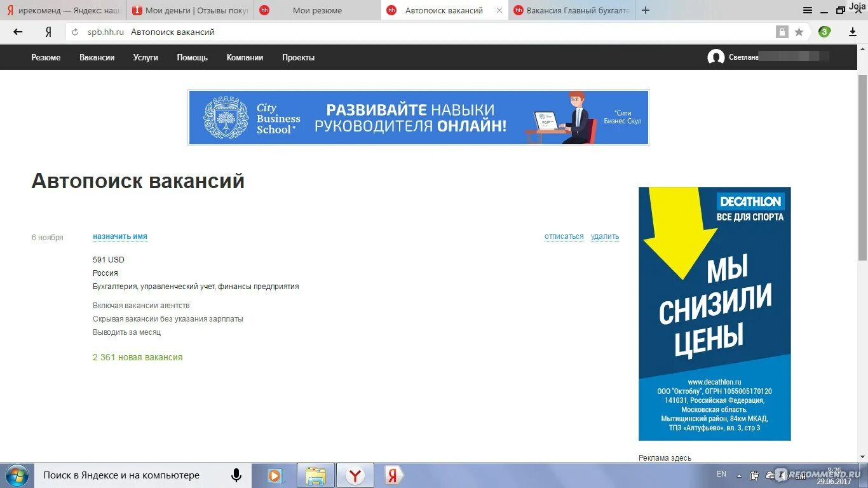Click the Светлана account name
Screen dimensions: 868x488
tap(744, 57)
